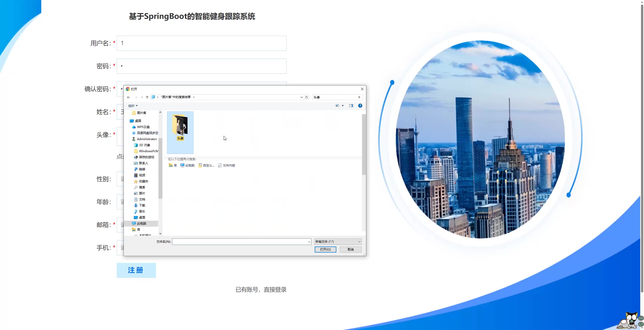Toggle the preview pane icon
This screenshot has width=644, height=330.
[351, 106]
